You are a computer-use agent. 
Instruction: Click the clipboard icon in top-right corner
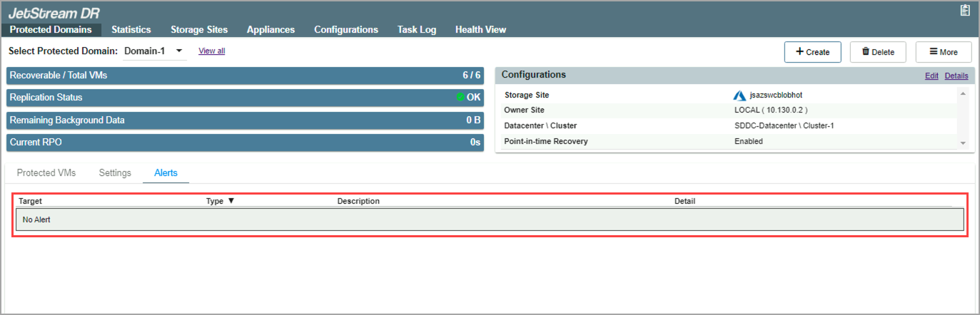pos(965,10)
